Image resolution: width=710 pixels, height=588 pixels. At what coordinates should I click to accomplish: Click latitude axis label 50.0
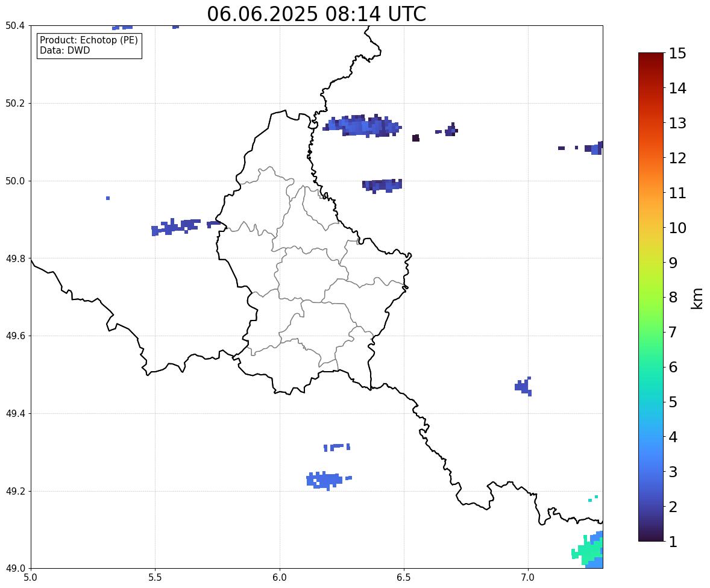15,181
